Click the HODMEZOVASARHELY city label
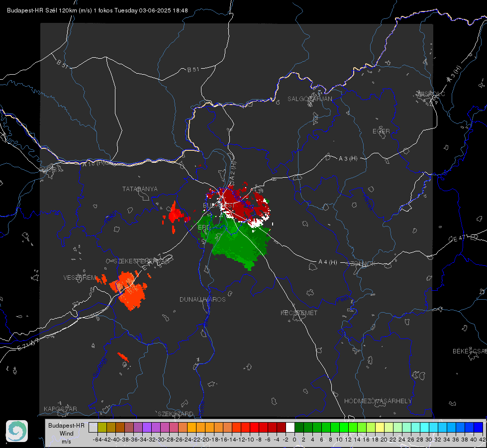487x448 pixels. (378, 401)
